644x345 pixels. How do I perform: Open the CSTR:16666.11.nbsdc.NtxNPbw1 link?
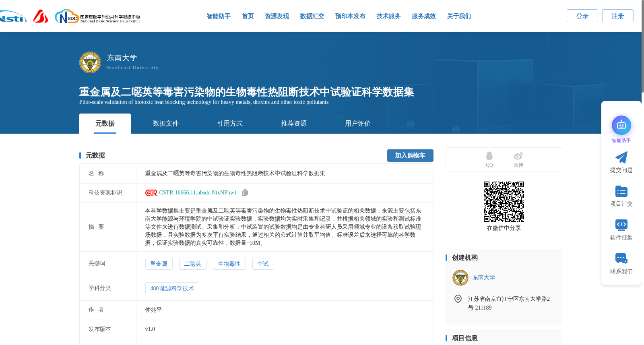198,193
